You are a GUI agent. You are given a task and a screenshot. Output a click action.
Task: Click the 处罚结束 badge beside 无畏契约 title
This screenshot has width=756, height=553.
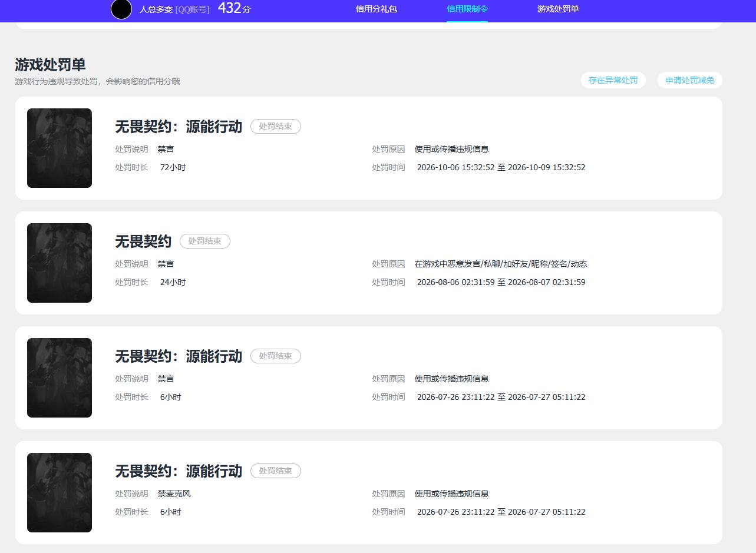click(205, 241)
